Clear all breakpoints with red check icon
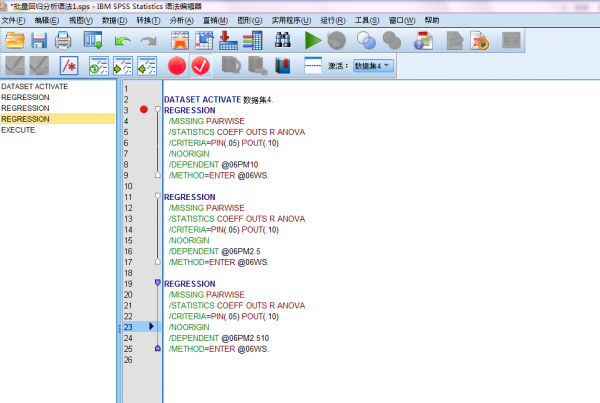The height and width of the screenshot is (403, 600). pyautogui.click(x=201, y=65)
